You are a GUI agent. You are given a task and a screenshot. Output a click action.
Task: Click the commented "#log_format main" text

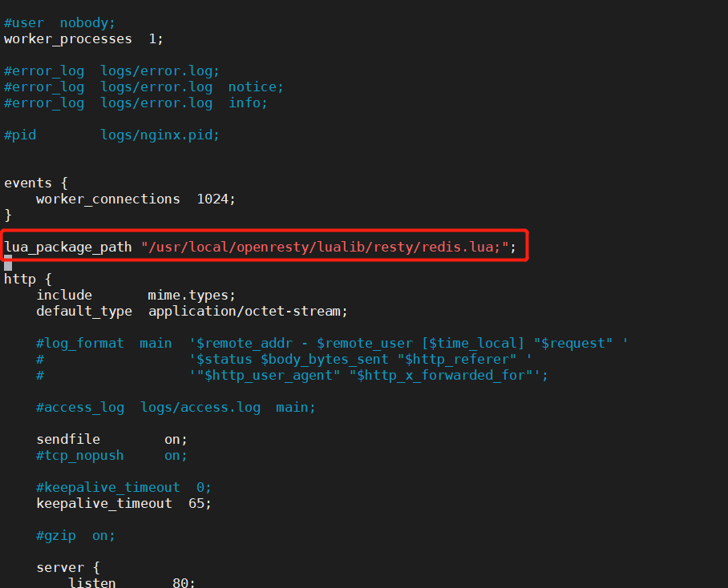pyautogui.click(x=104, y=343)
